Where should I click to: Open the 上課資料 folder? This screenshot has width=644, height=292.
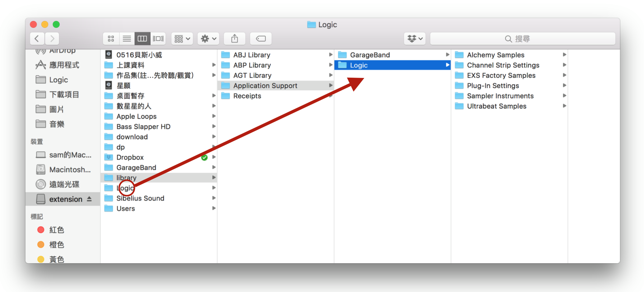[x=130, y=65]
